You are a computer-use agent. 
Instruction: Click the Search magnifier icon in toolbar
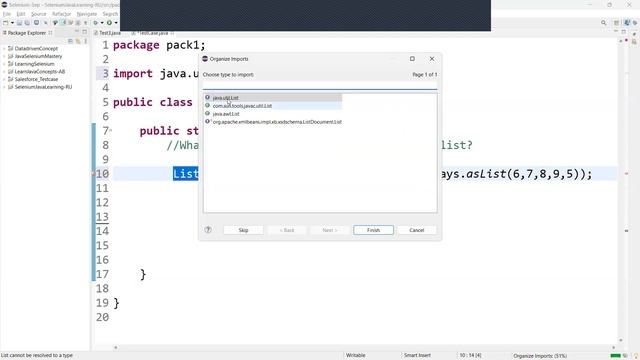tap(603, 23)
